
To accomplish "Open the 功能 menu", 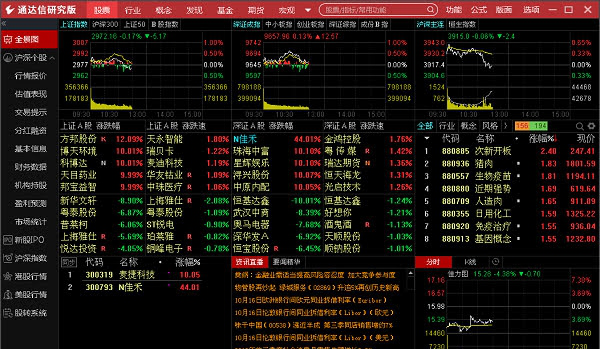I will tap(454, 10).
